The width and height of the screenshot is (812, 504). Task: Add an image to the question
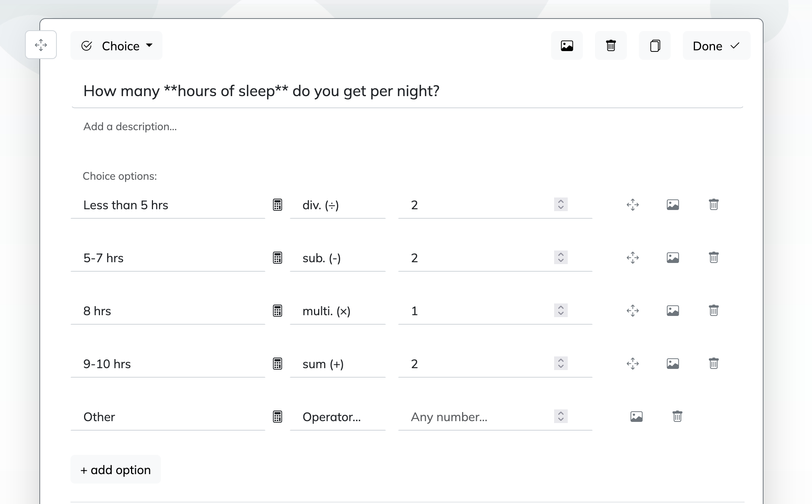coord(567,46)
